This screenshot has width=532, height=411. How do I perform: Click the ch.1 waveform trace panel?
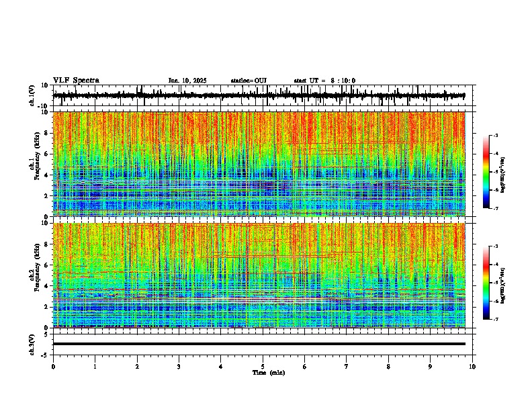(263, 95)
